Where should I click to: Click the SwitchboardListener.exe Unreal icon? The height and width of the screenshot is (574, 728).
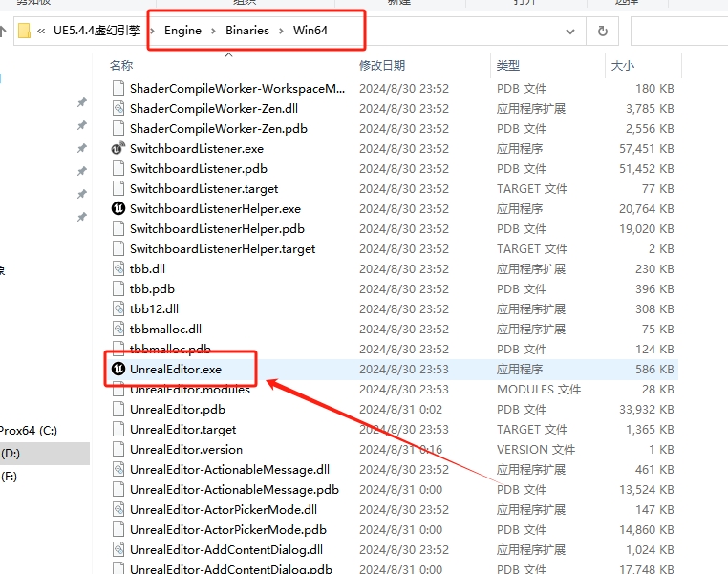(x=118, y=148)
